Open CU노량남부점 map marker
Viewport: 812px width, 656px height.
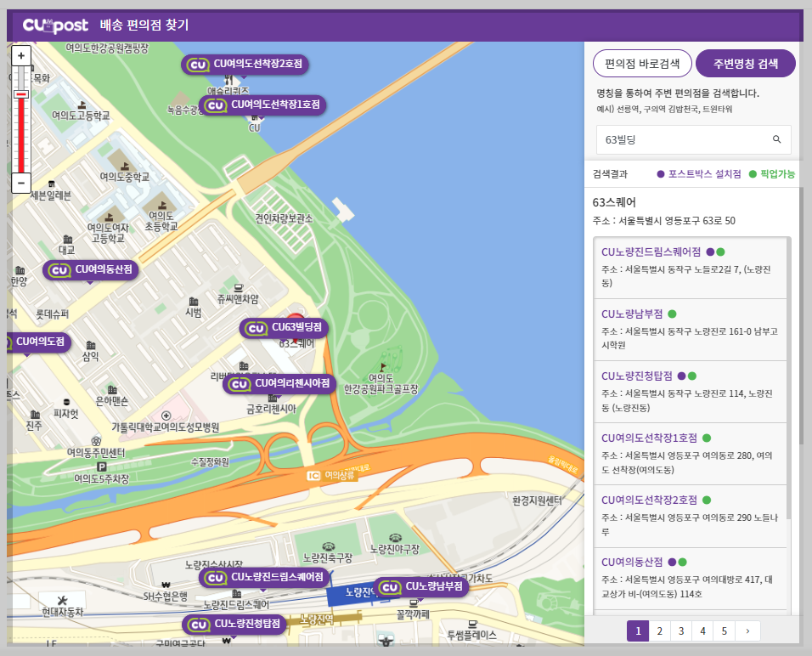[420, 587]
